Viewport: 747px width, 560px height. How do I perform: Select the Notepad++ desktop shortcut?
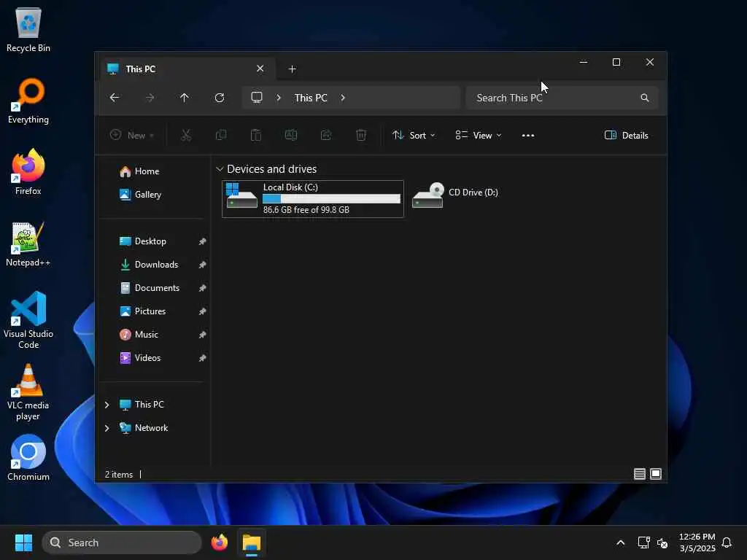pyautogui.click(x=28, y=244)
